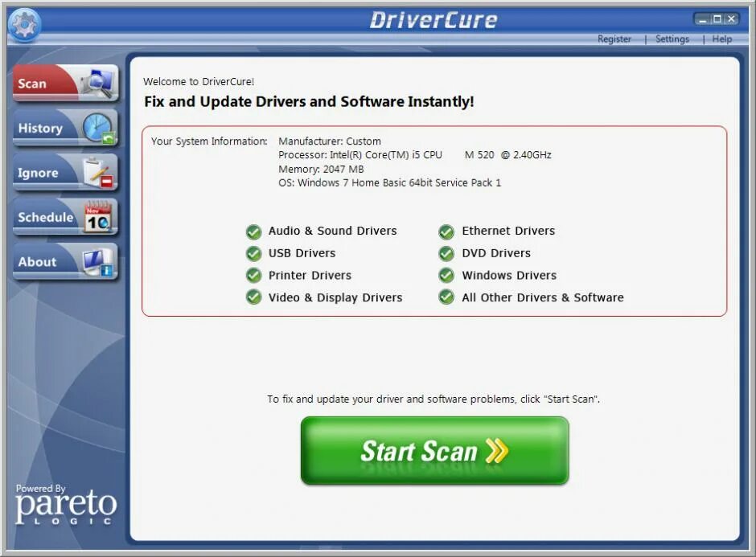Click the Processor Intel Core i5 line
The image size is (756, 557).
click(x=415, y=154)
